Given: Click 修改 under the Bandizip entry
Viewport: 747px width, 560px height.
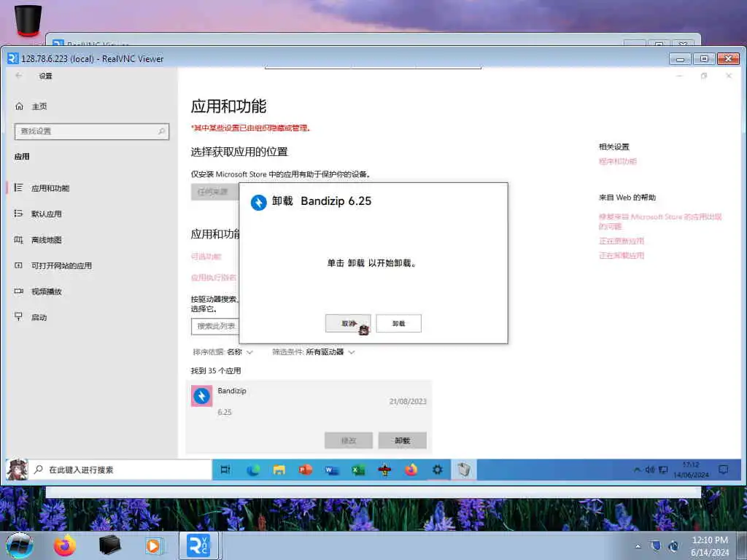Looking at the screenshot, I should tap(349, 440).
